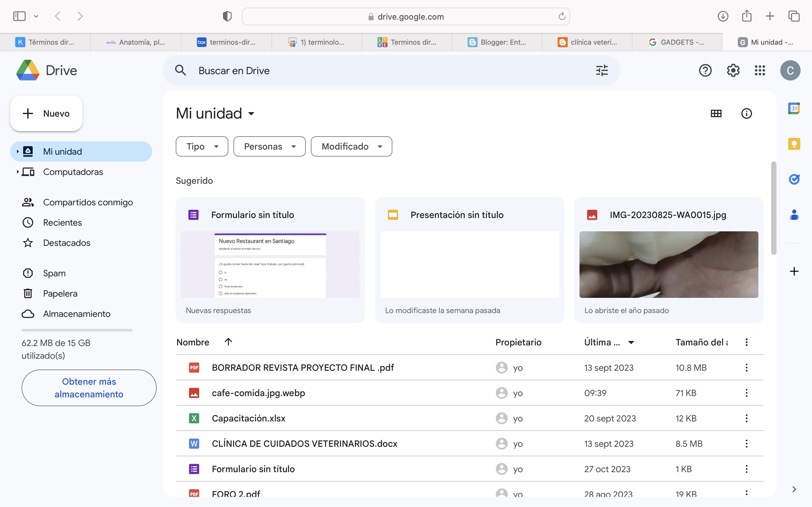812x507 pixels.
Task: Click the storage usage progress bar
Action: 77,330
